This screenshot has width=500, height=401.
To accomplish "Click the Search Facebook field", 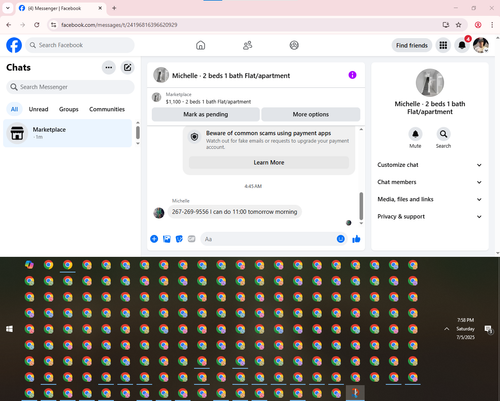I will [x=80, y=45].
